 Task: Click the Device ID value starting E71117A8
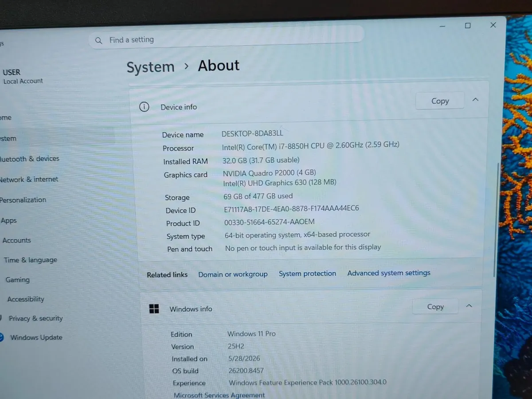[x=291, y=208]
